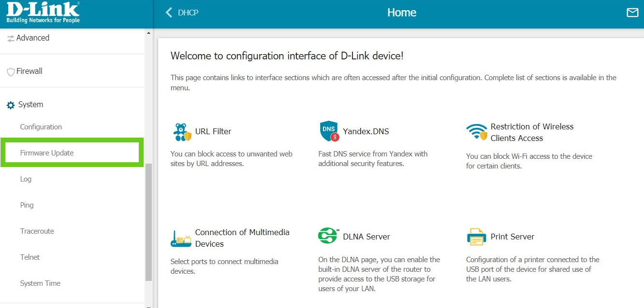Click the System Time menu entry

pos(40,283)
